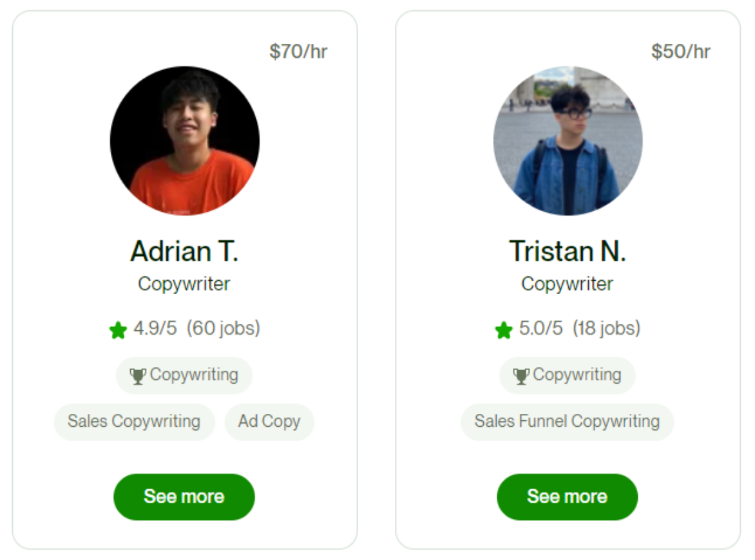Click the (18 jobs) count
The width and height of the screenshot is (755, 560).
pos(606,328)
